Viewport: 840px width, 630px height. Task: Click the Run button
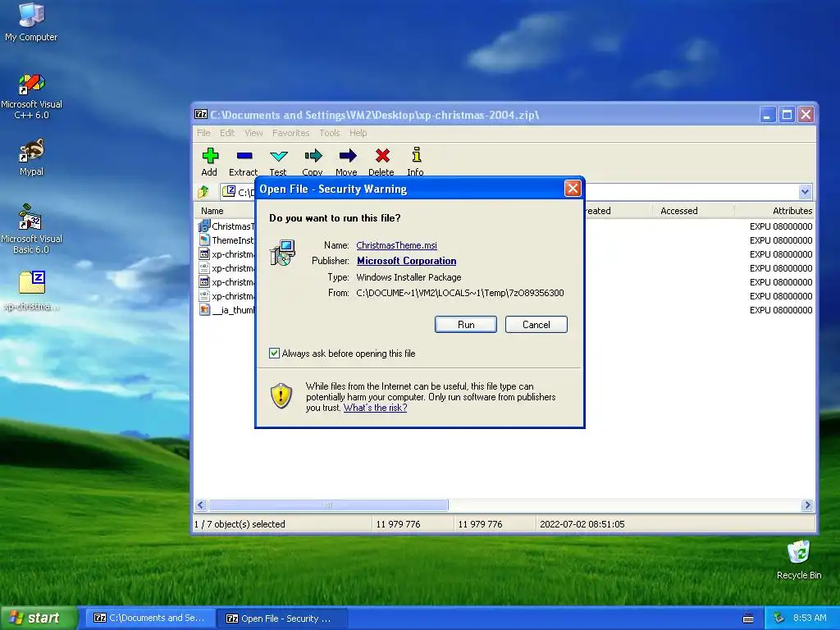click(x=466, y=325)
